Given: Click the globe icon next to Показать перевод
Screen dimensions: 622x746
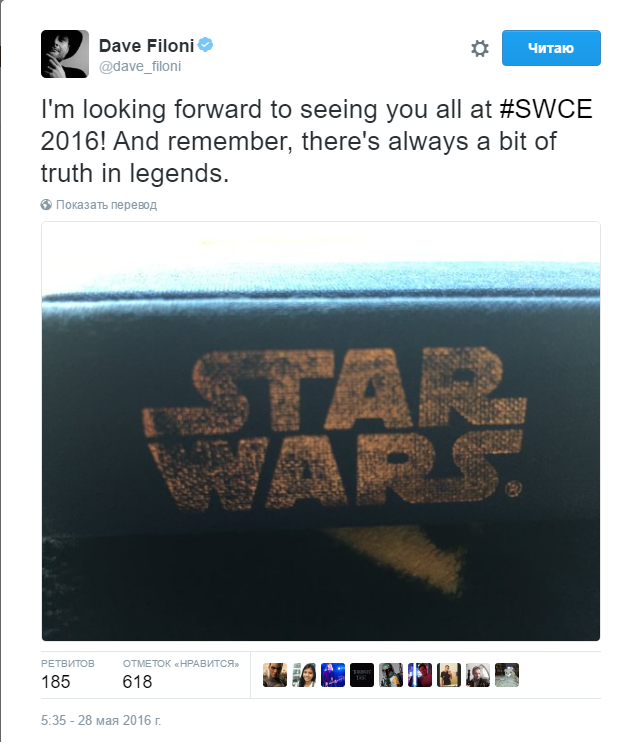Looking at the screenshot, I should pos(46,205).
